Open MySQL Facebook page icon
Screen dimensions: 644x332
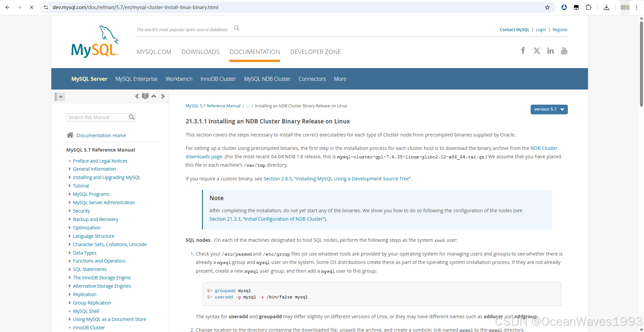[x=523, y=51]
